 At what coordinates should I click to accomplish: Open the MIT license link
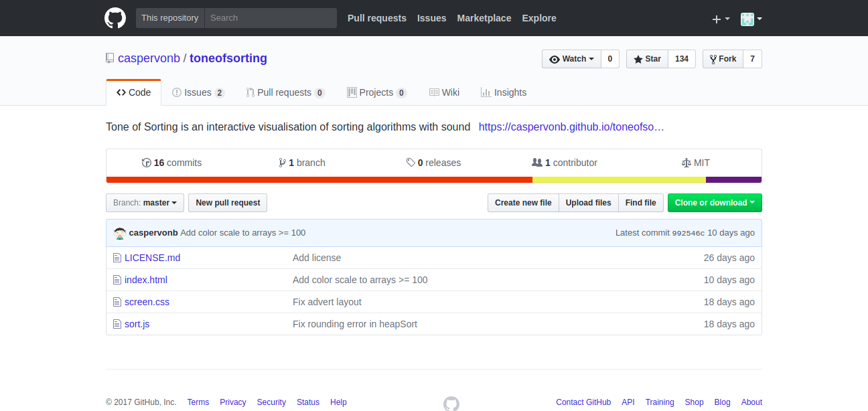pos(695,163)
